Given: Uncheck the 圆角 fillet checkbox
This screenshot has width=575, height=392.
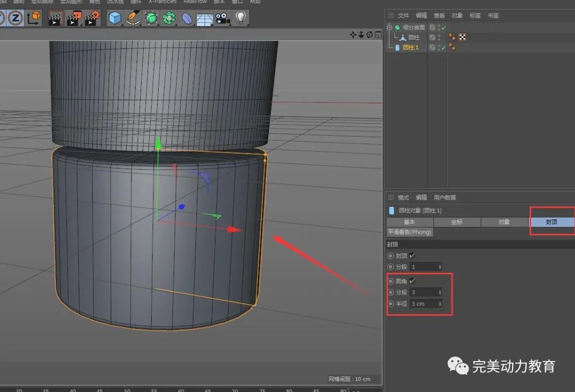Looking at the screenshot, I should tap(412, 281).
